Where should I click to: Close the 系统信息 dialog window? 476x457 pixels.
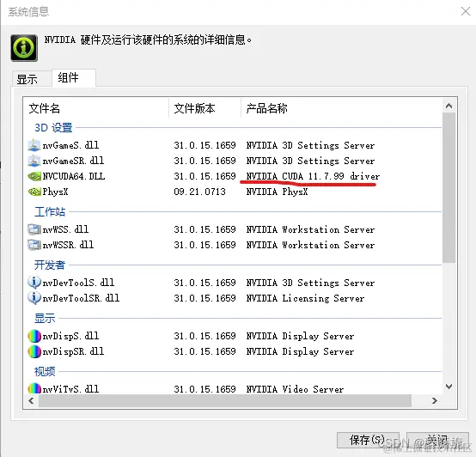tap(465, 11)
